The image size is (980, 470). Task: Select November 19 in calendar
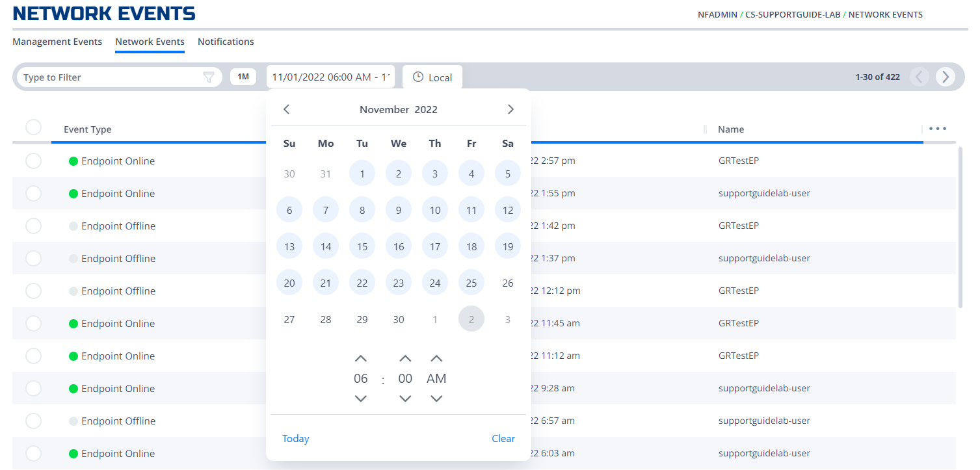coord(508,246)
